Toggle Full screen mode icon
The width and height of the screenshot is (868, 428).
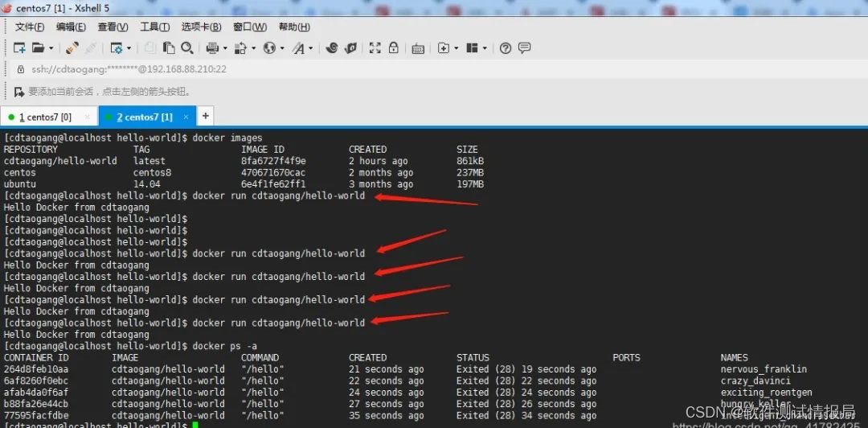pos(375,48)
